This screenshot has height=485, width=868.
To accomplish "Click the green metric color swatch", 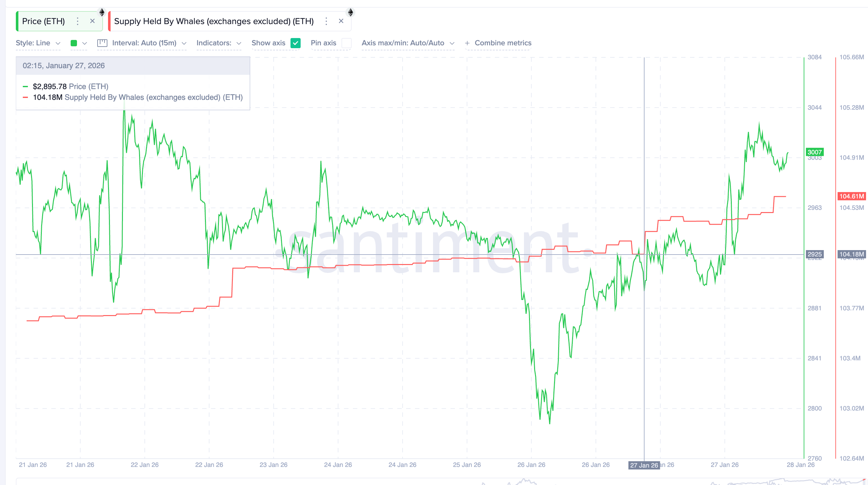I will click(x=74, y=43).
